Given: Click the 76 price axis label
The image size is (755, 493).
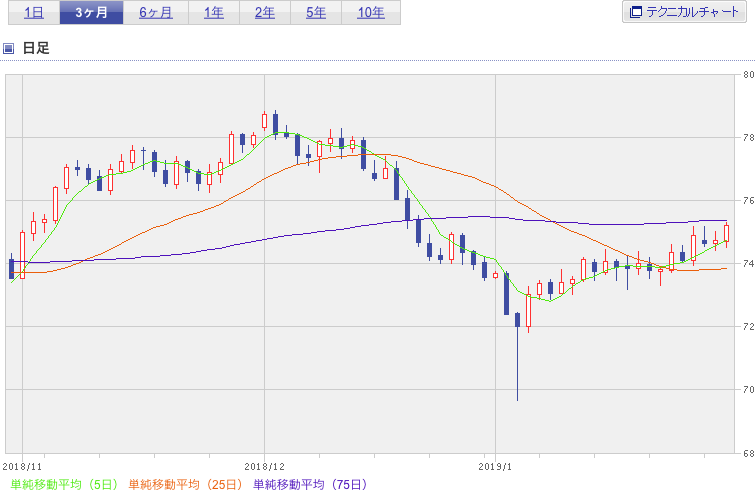Looking at the screenshot, I should (x=748, y=201).
